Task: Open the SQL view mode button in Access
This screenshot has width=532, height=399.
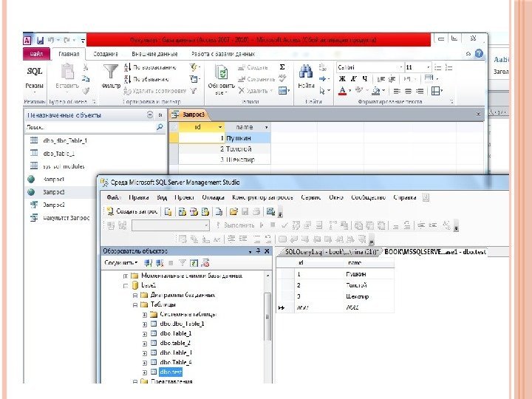Action: 34,77
